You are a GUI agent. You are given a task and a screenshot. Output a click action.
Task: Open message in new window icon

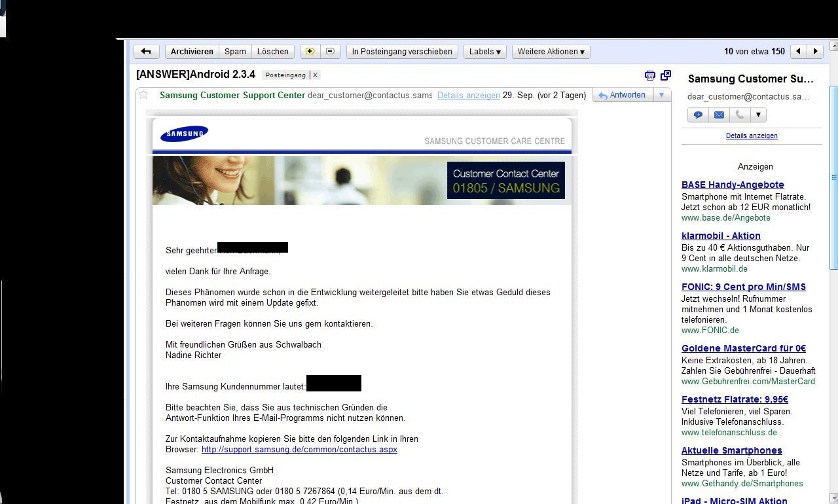pyautogui.click(x=666, y=75)
